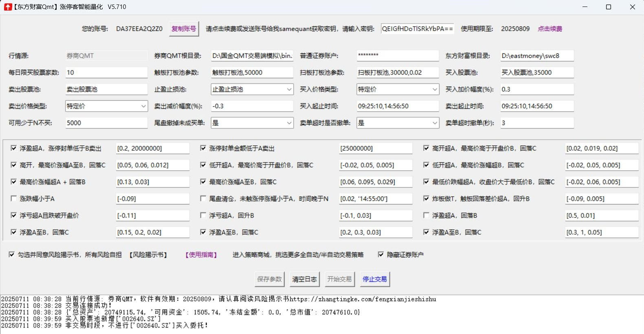This screenshot has height=334, width=644.
Task: Toggle 最高价涨幅超A + 回落B checkbox
Action: (x=14, y=182)
